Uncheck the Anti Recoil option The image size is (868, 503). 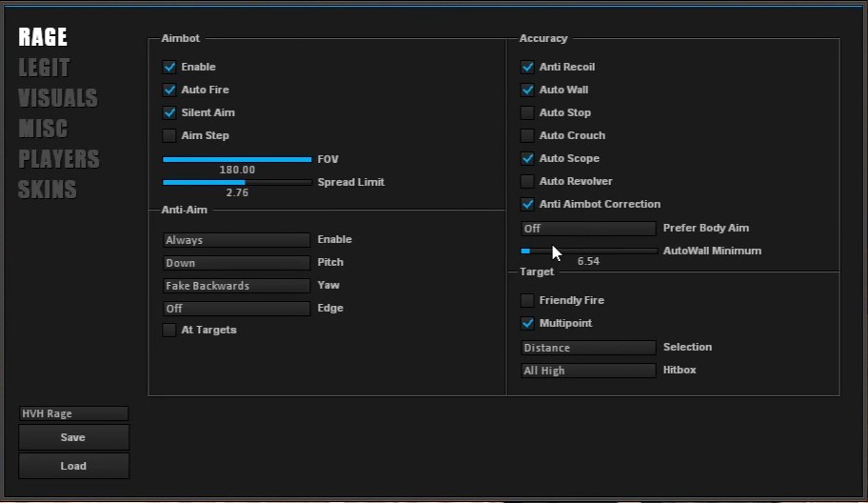pos(527,67)
